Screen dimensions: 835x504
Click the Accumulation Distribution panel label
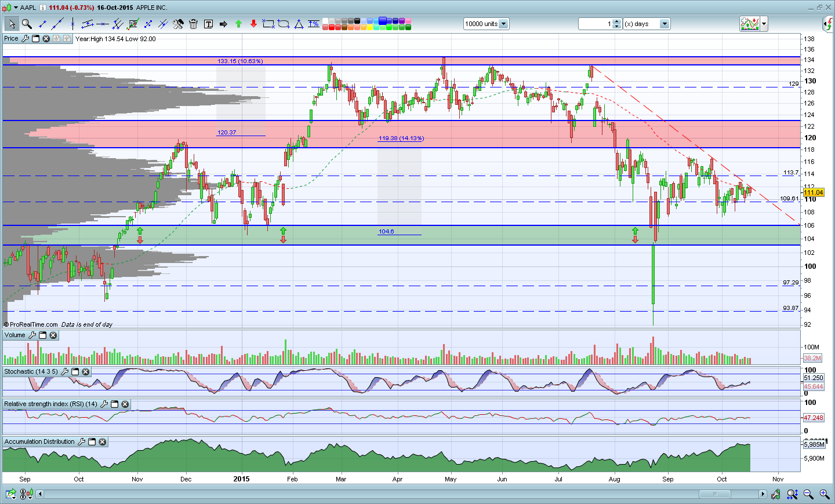[39, 441]
